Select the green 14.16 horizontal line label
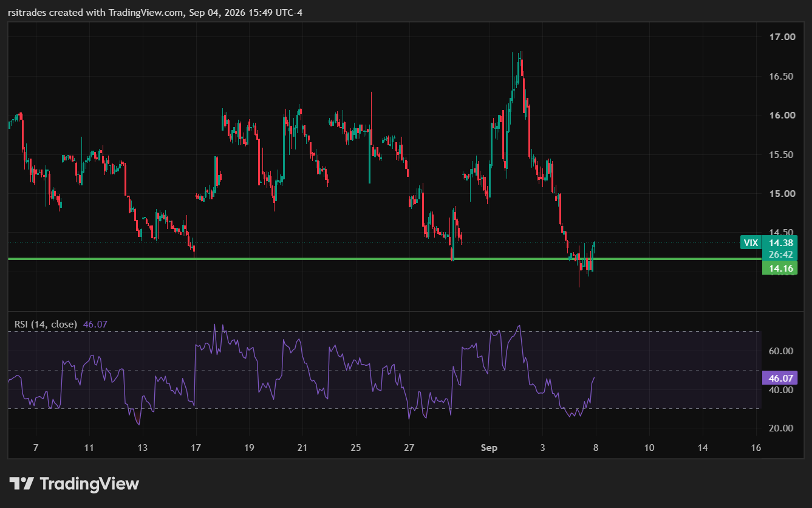The height and width of the screenshot is (508, 812). click(x=780, y=268)
